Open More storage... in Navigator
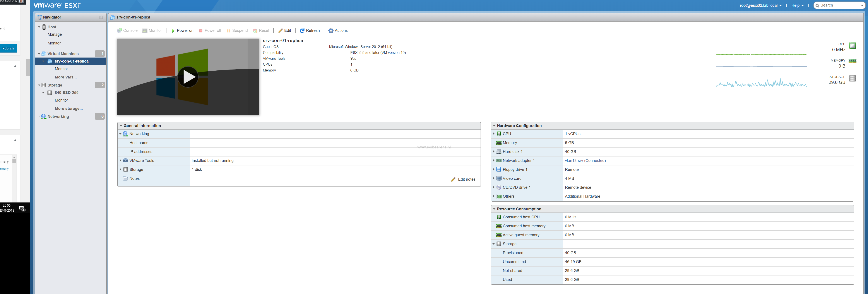868x294 pixels. pos(69,109)
